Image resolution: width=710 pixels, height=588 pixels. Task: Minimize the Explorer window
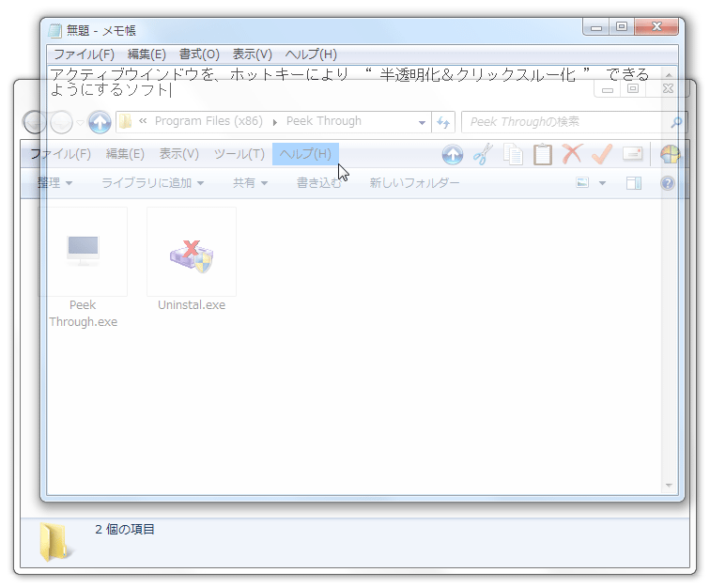(x=608, y=89)
